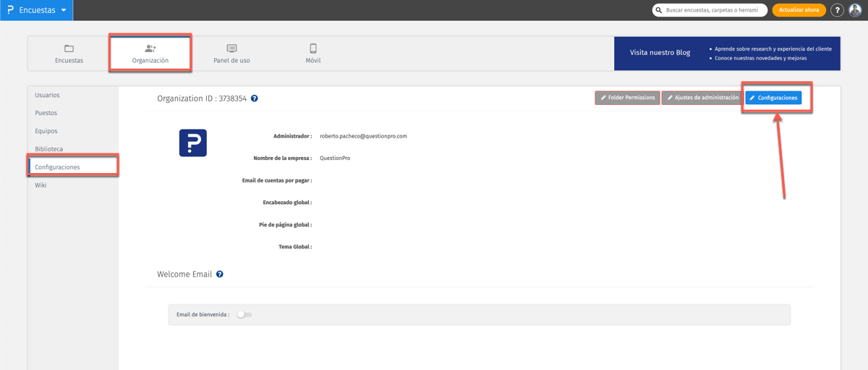This screenshot has height=370, width=868.
Task: Switch to the Organización tab
Action: point(150,54)
